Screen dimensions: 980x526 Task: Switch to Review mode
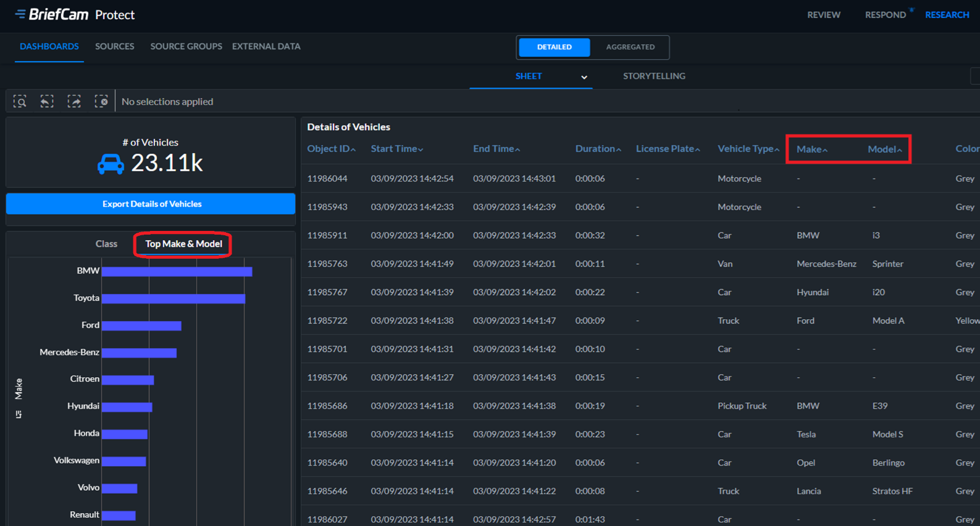tap(824, 15)
